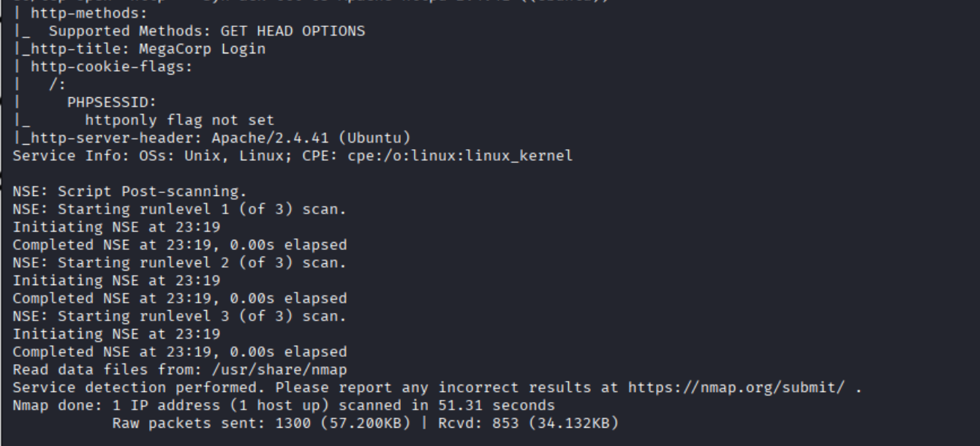The height and width of the screenshot is (446, 980).
Task: Click the 'httponly flag not set' line
Action: pos(179,120)
